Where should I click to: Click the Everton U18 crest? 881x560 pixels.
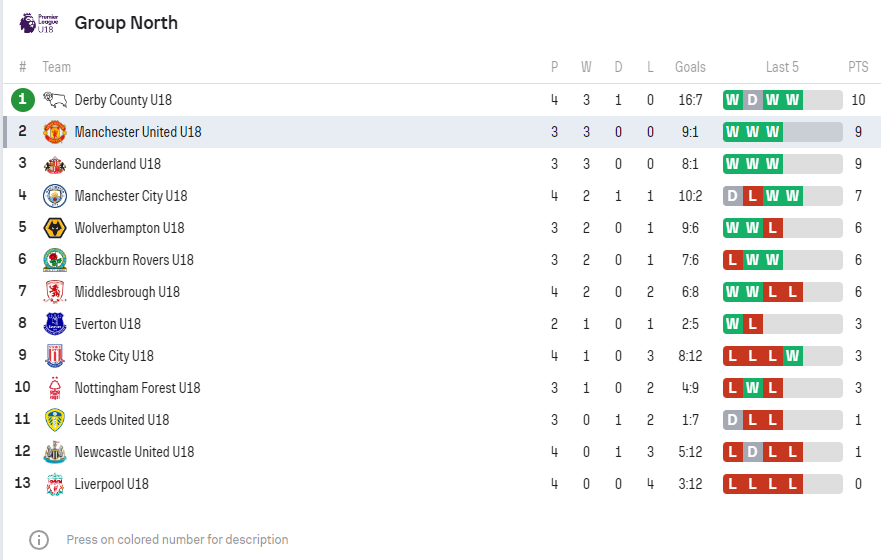[x=55, y=324]
